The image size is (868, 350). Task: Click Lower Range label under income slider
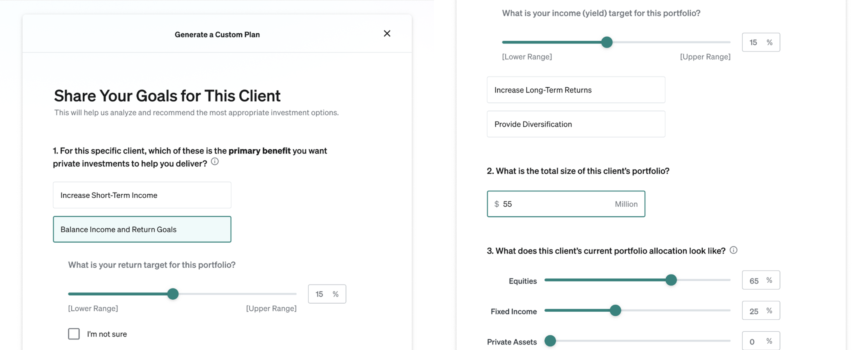(x=527, y=56)
